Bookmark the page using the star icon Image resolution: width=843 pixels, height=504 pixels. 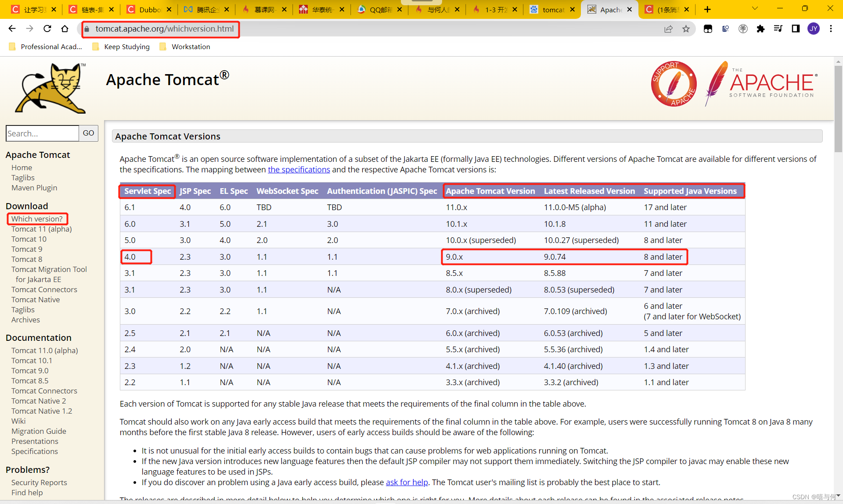click(686, 29)
